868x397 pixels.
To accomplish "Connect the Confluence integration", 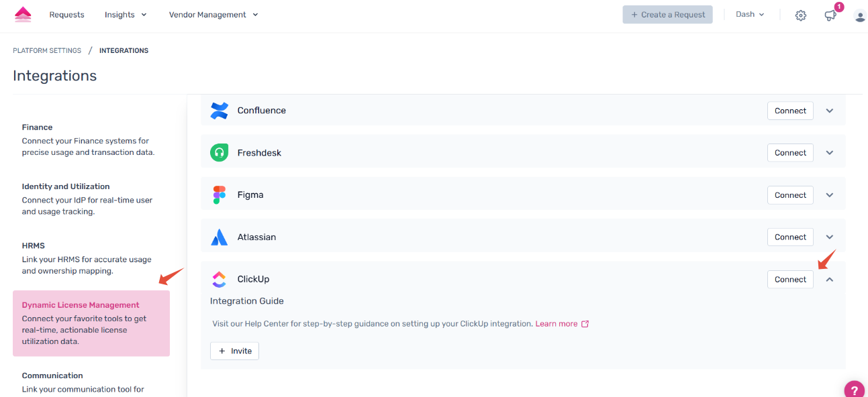I will (x=790, y=111).
